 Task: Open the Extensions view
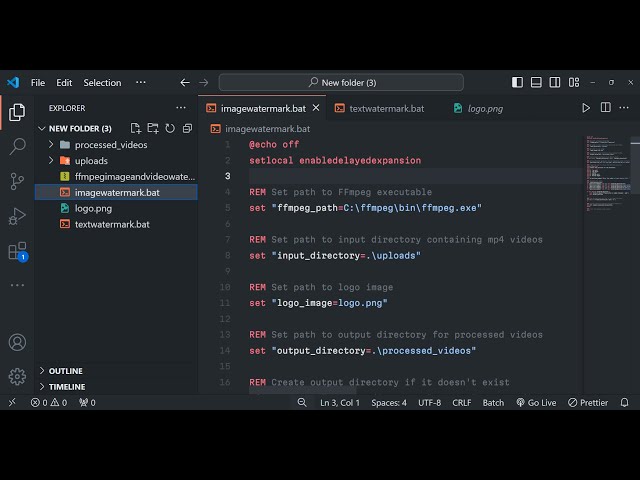click(17, 251)
